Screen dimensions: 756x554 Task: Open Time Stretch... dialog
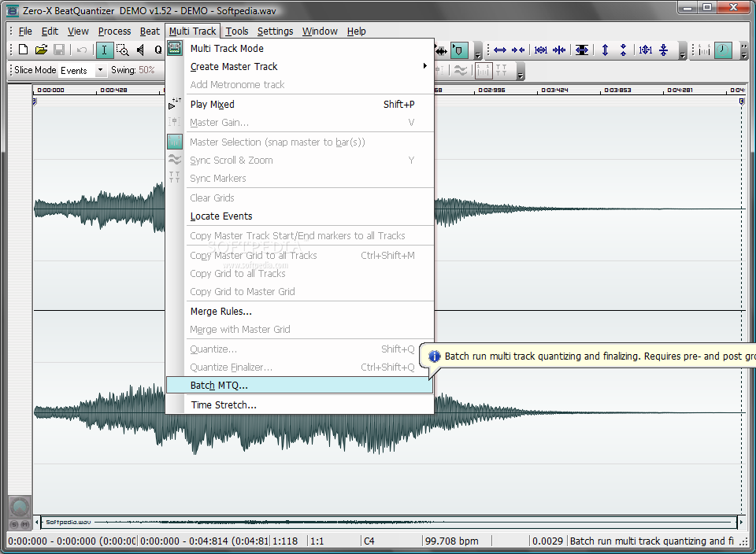click(299, 404)
